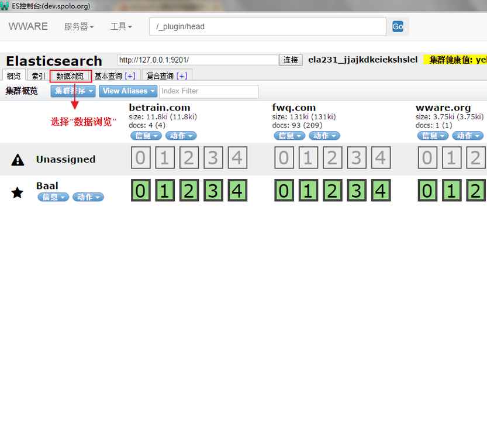Select unassigned shard 0 of wware.org
Image resolution: width=487 pixels, height=448 pixels.
click(427, 157)
